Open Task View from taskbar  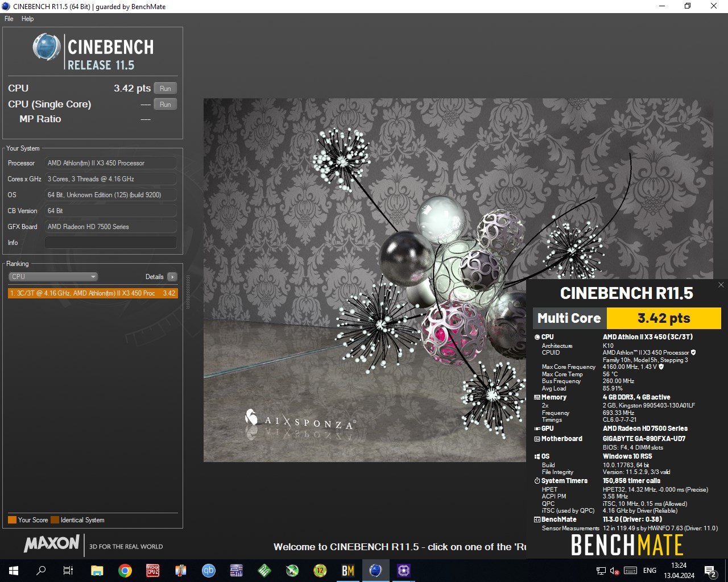pyautogui.click(x=68, y=571)
